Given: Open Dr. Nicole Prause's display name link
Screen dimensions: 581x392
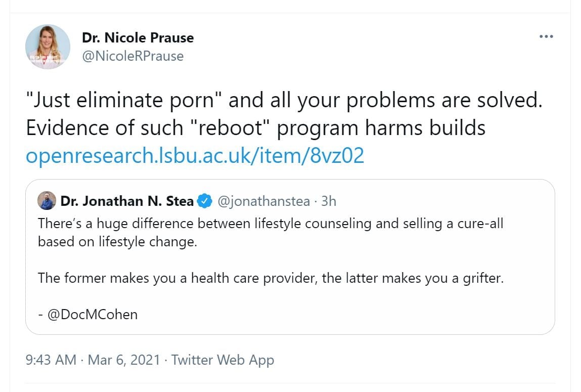Looking at the screenshot, I should [x=138, y=38].
